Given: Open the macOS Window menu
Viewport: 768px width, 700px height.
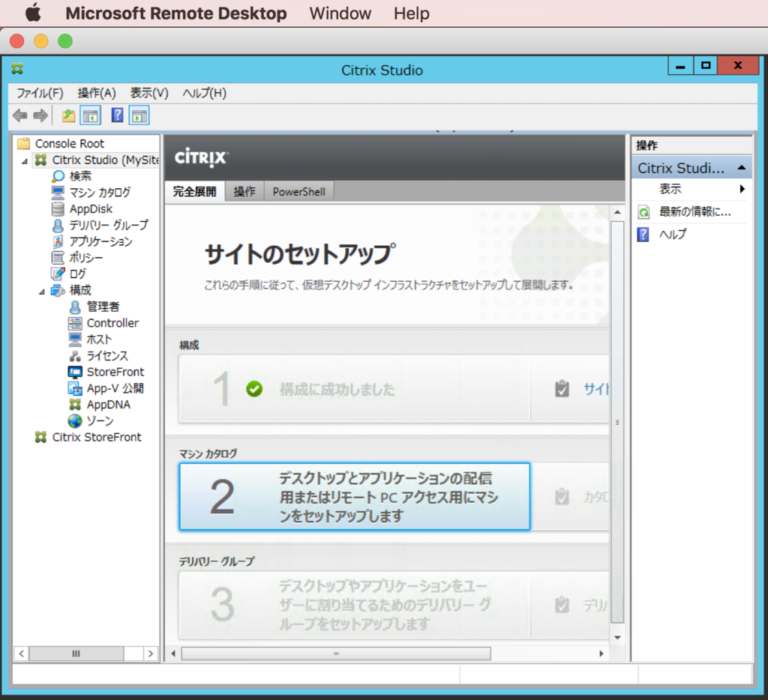Looking at the screenshot, I should point(340,13).
